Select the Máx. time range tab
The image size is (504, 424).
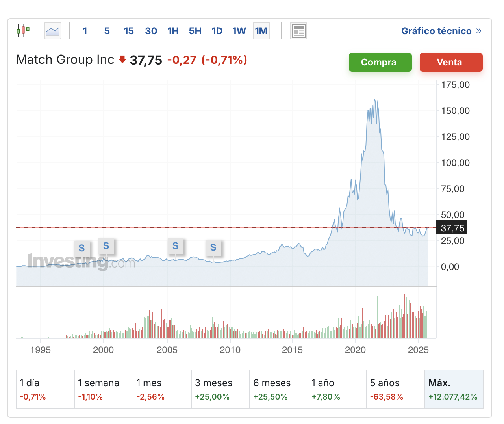click(x=454, y=389)
